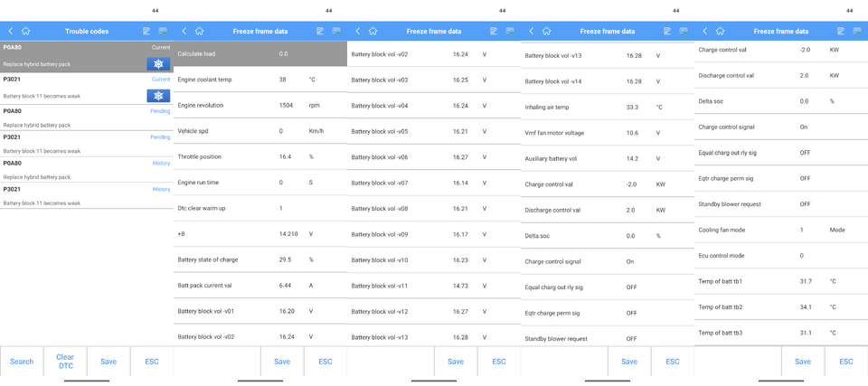Select the Calculate load row
Viewport: 868px width, 386px height.
click(260, 53)
